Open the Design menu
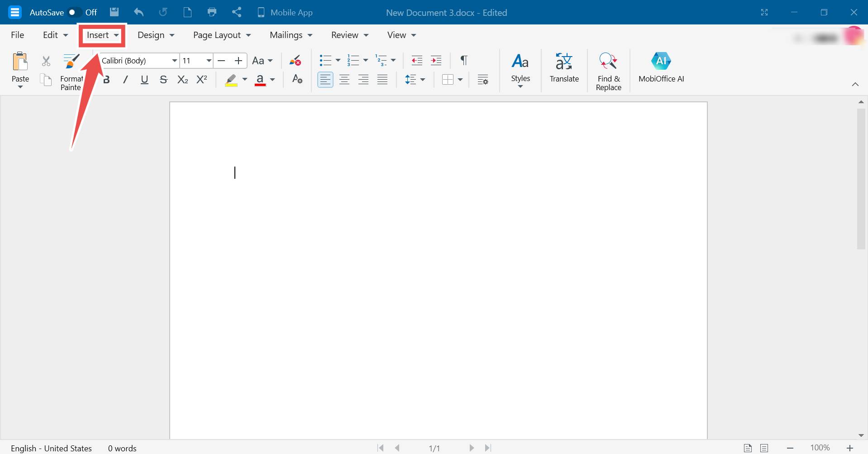This screenshot has width=868, height=454. 156,35
